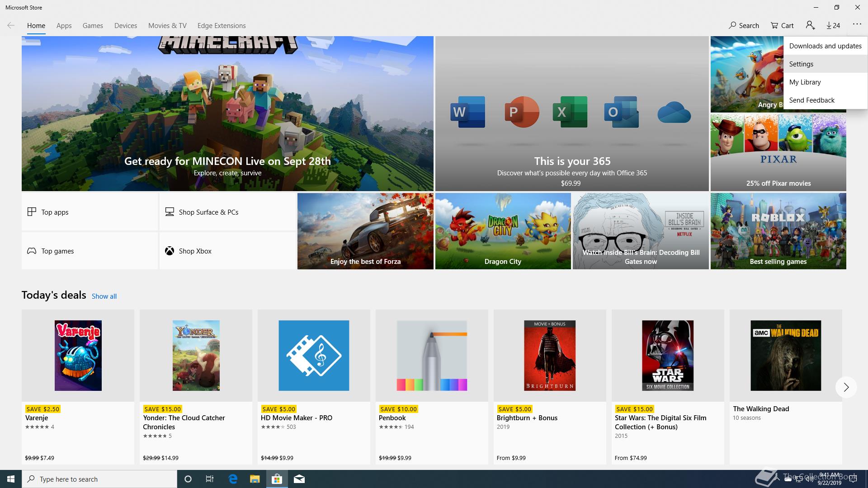Open Enjoy the best of Forza tile
Screen dimensions: 868x488
click(365, 231)
